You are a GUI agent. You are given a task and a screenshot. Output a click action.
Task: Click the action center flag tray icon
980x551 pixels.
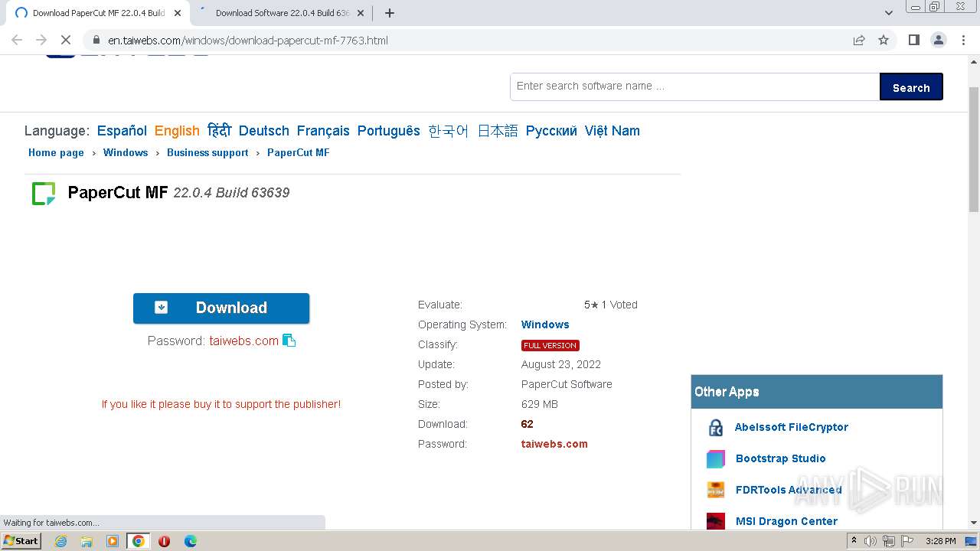[908, 541]
